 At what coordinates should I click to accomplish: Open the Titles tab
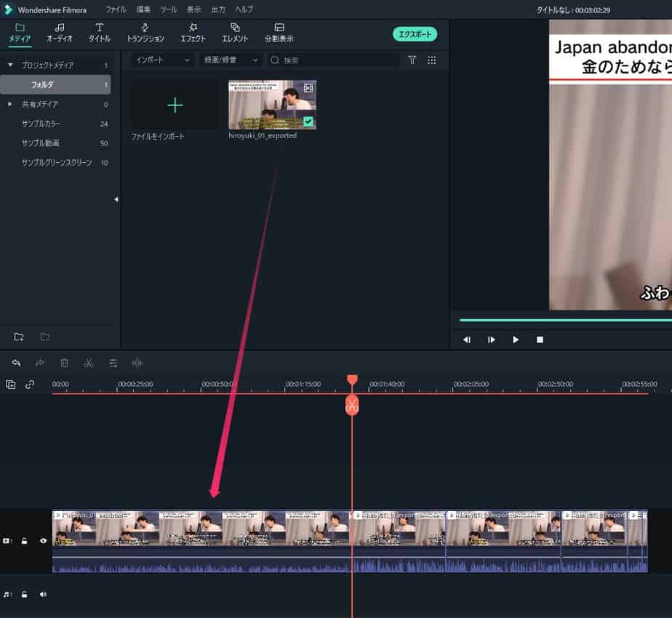pos(99,33)
